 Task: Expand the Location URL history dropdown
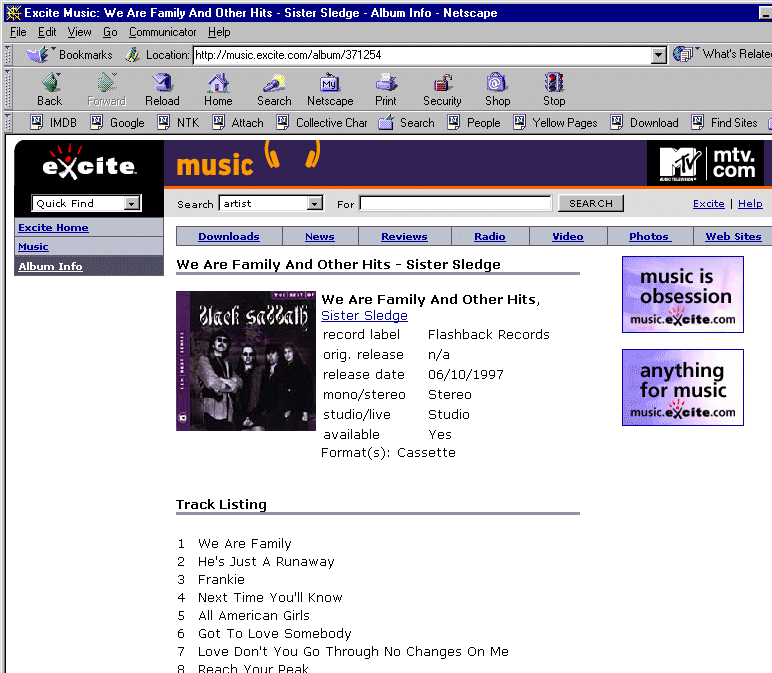pyautogui.click(x=658, y=56)
